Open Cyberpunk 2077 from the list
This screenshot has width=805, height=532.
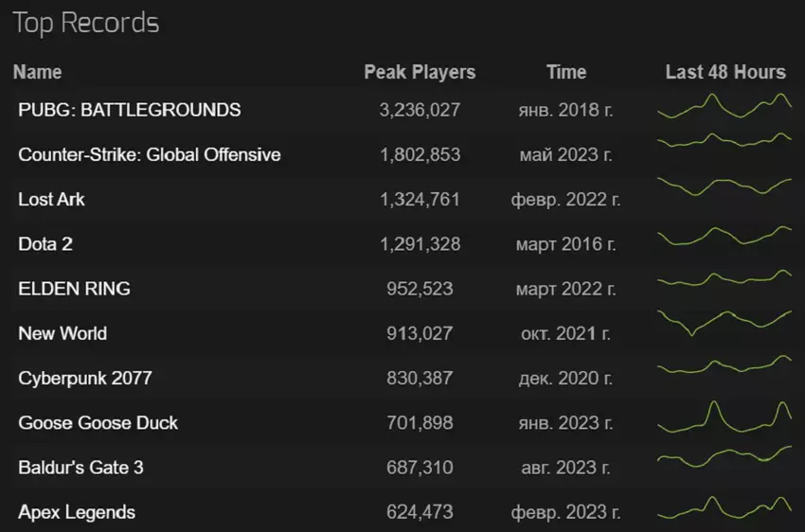tap(84, 378)
